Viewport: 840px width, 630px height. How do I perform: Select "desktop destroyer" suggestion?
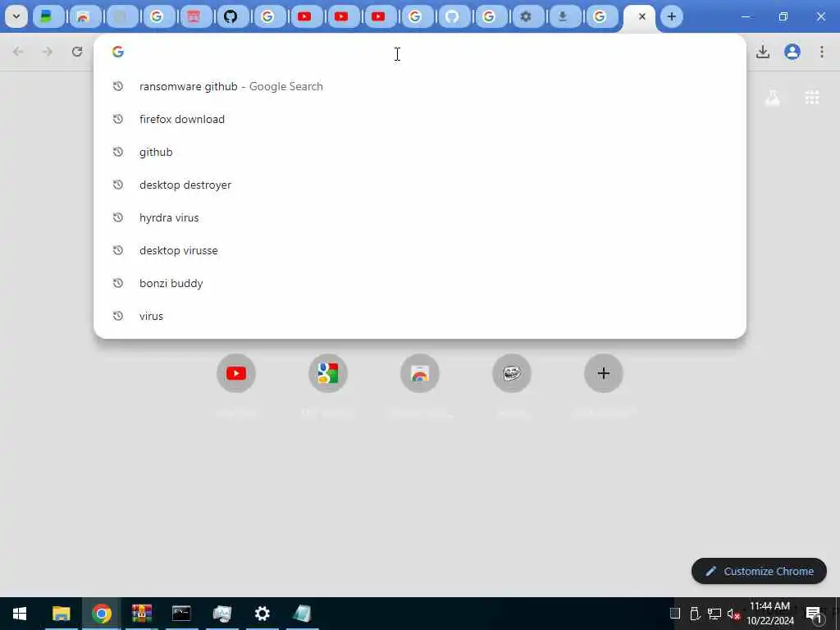[419, 185]
